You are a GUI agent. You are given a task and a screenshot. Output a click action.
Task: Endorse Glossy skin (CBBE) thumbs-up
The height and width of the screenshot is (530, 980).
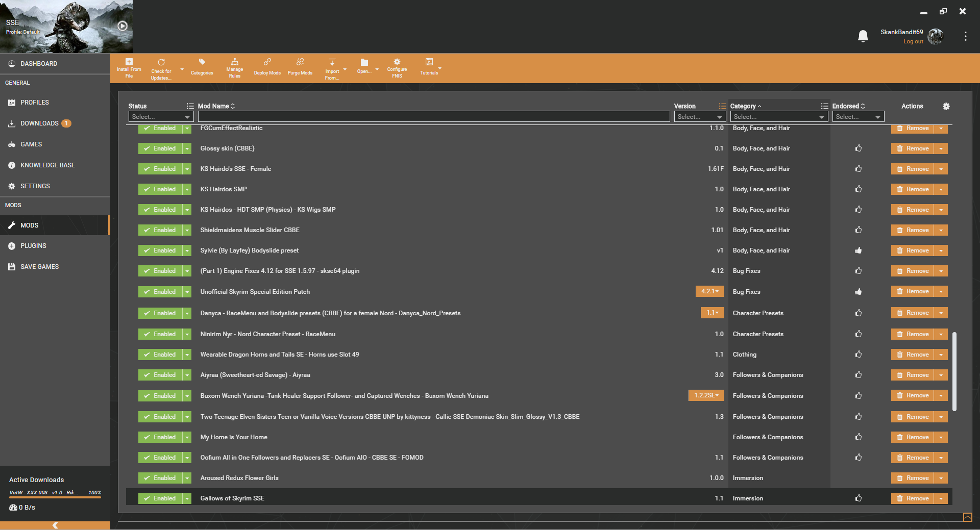point(859,148)
